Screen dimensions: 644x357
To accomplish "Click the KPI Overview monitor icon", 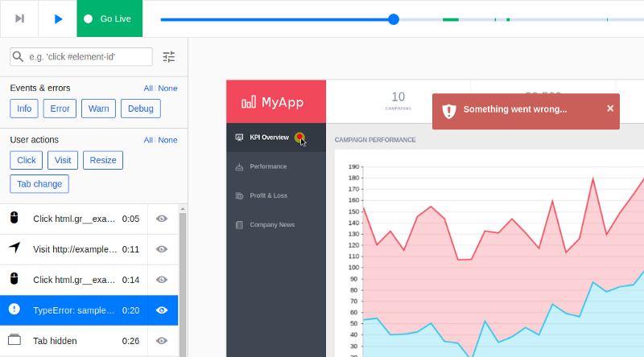I will (x=239, y=137).
